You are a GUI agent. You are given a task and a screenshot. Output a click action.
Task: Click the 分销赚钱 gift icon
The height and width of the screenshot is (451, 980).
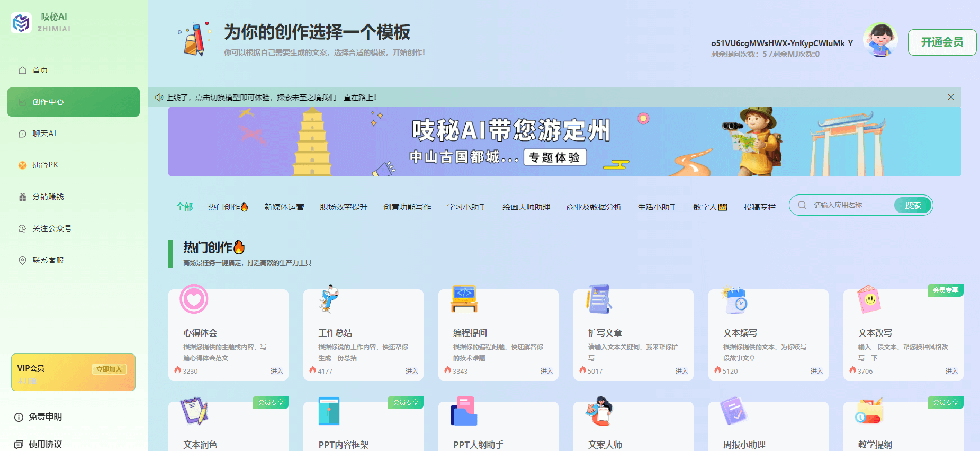tap(22, 197)
